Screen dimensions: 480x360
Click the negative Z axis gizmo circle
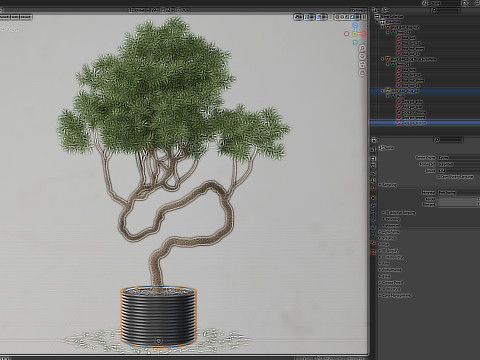[355, 42]
